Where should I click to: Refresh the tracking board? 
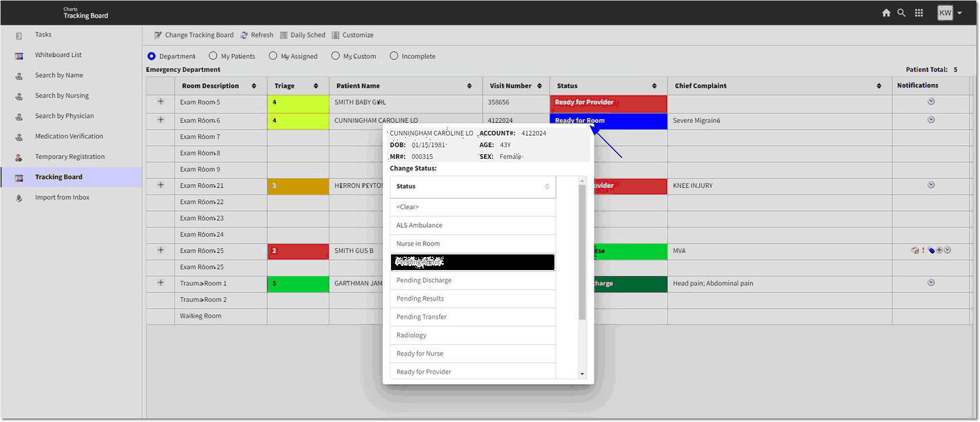(257, 35)
